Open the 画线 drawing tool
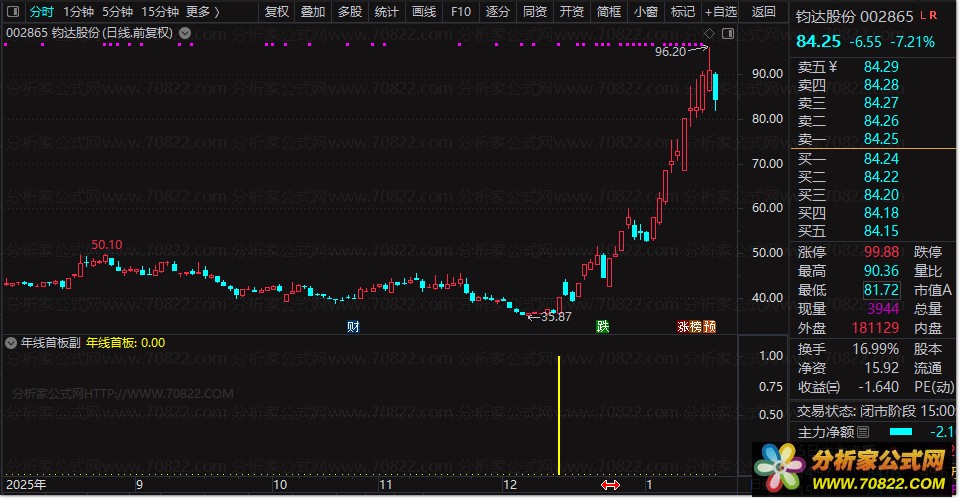Screen dimensions: 962x500 pos(424,12)
